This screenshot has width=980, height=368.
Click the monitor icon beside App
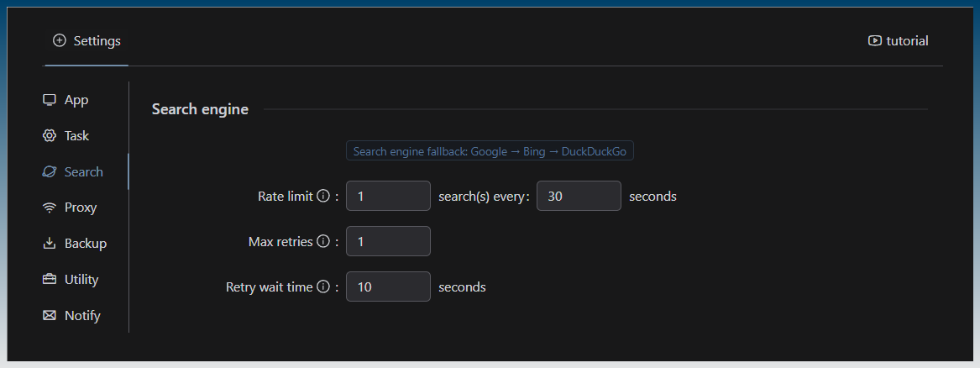coord(50,100)
